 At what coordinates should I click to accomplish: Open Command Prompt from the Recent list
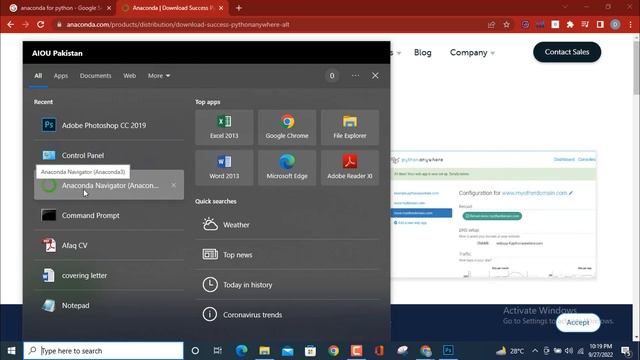(x=109, y=215)
